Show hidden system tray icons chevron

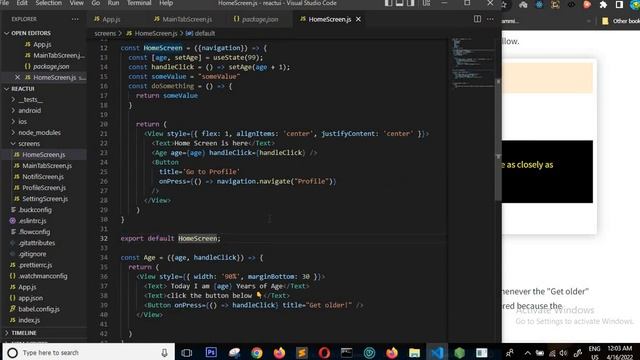527,353
